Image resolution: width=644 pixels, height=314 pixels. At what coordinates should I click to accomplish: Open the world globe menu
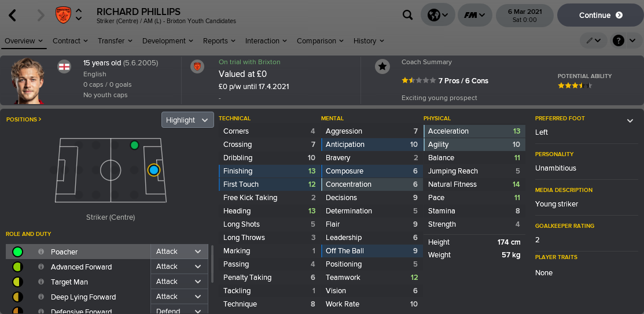pos(437,15)
